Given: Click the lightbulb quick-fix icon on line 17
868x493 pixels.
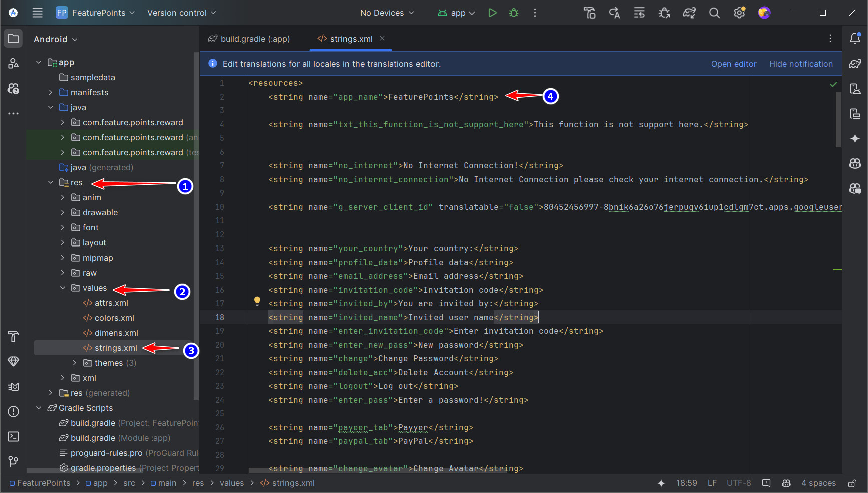Looking at the screenshot, I should (257, 301).
